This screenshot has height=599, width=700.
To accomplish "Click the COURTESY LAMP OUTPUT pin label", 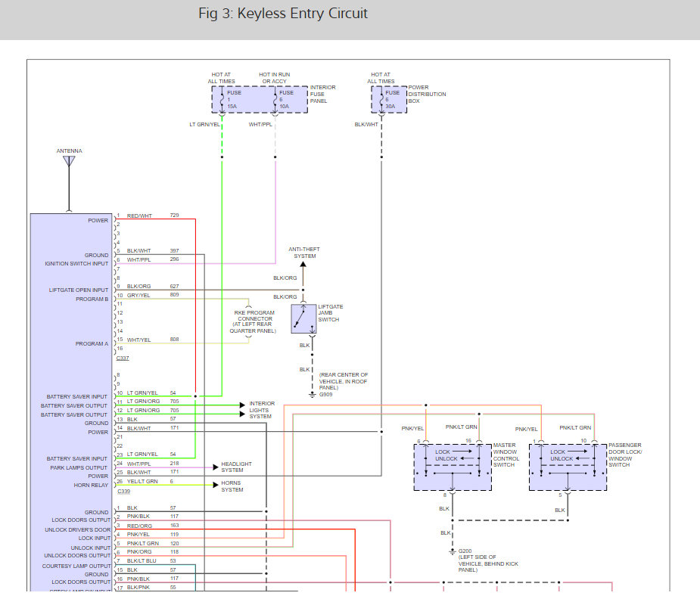I will click(x=76, y=566).
